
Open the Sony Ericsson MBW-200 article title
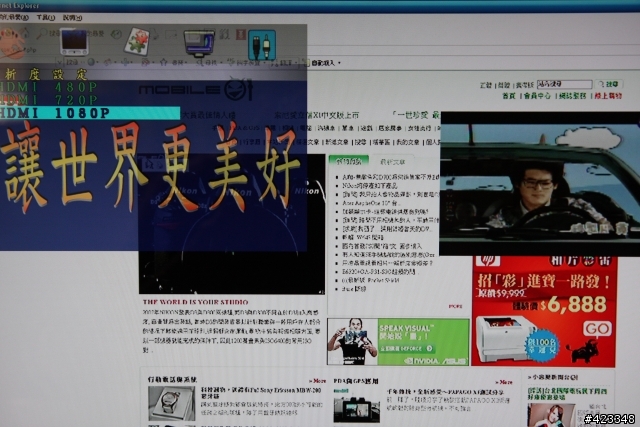[260, 393]
